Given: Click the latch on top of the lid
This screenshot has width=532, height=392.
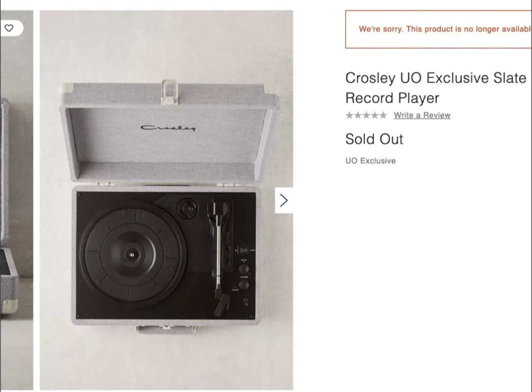Looking at the screenshot, I should point(169,90).
